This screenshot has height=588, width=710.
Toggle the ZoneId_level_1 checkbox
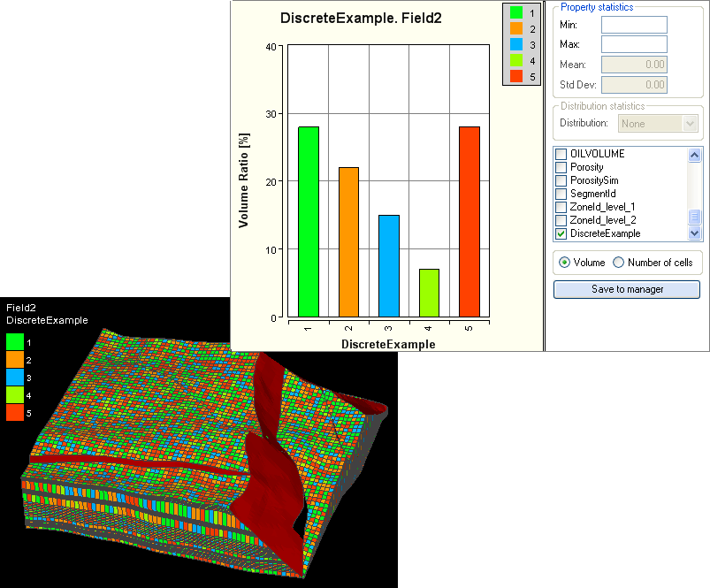pos(561,207)
